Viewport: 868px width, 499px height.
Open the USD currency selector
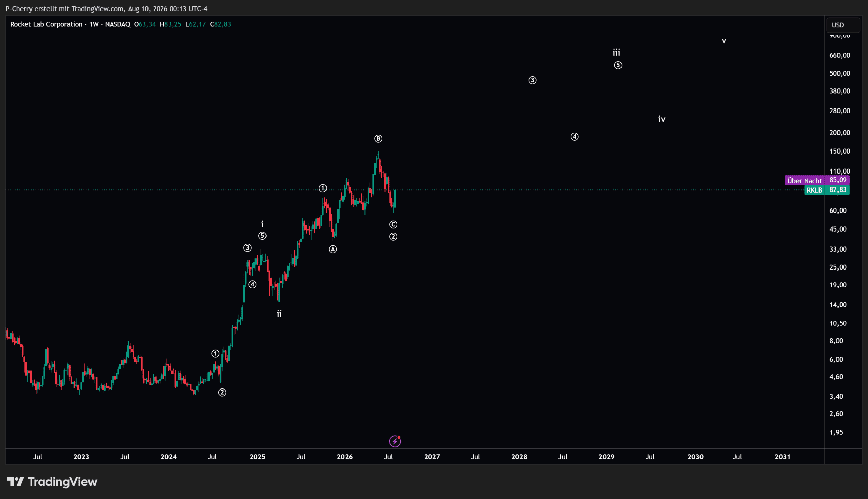[843, 25]
